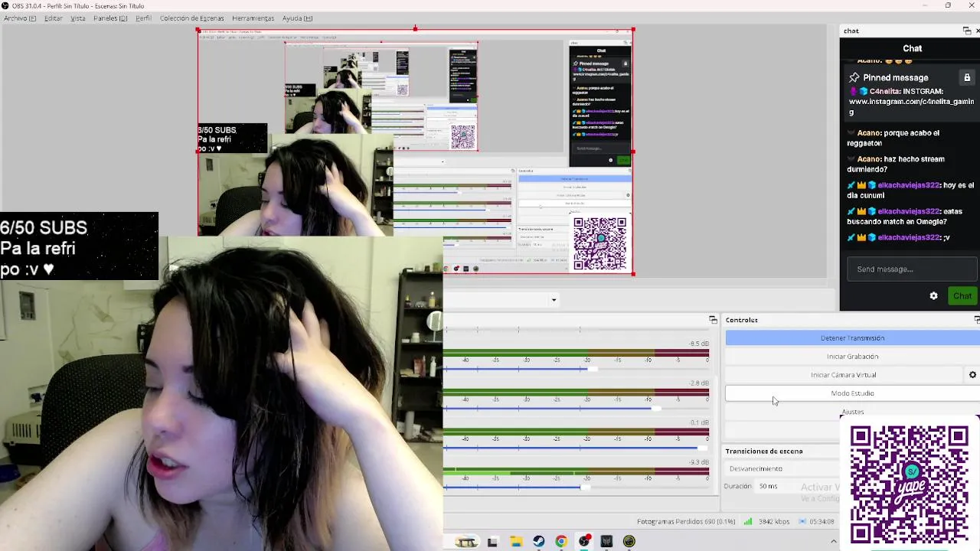Click streaming icon beside 05:34:08
This screenshot has height=551, width=980.
(802, 522)
